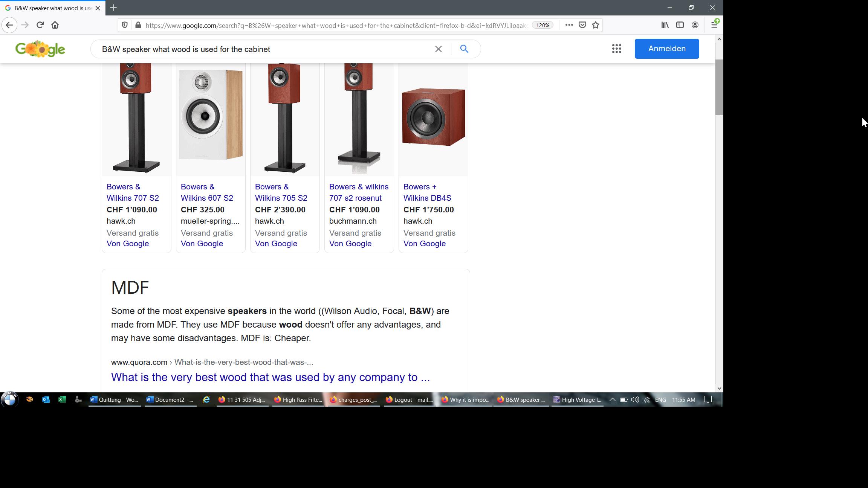Image resolution: width=868 pixels, height=488 pixels.
Task: Click the Google logo
Action: point(40,49)
